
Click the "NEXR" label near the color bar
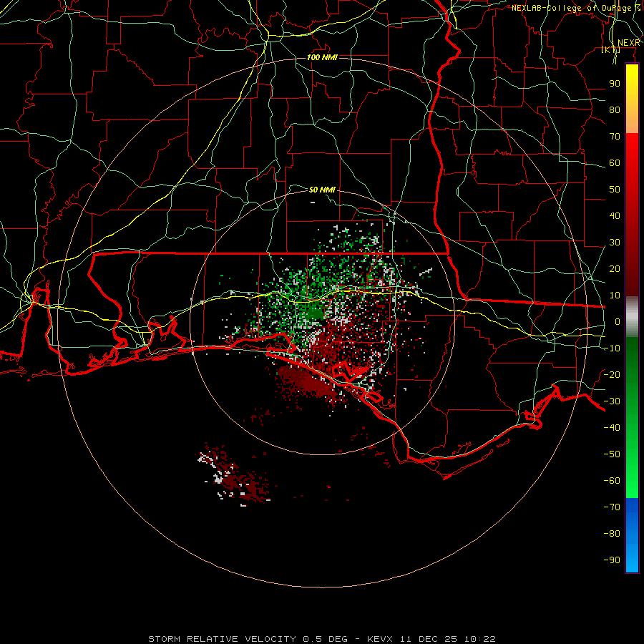(x=629, y=43)
